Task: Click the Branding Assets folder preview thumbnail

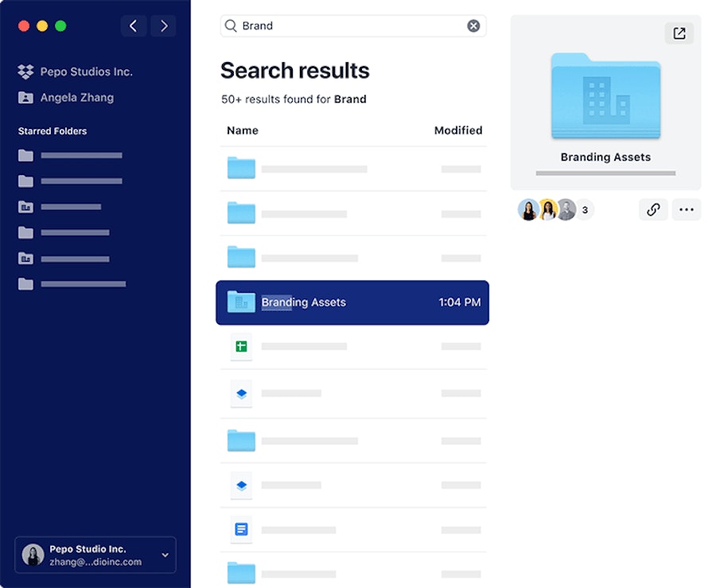Action: [x=606, y=95]
